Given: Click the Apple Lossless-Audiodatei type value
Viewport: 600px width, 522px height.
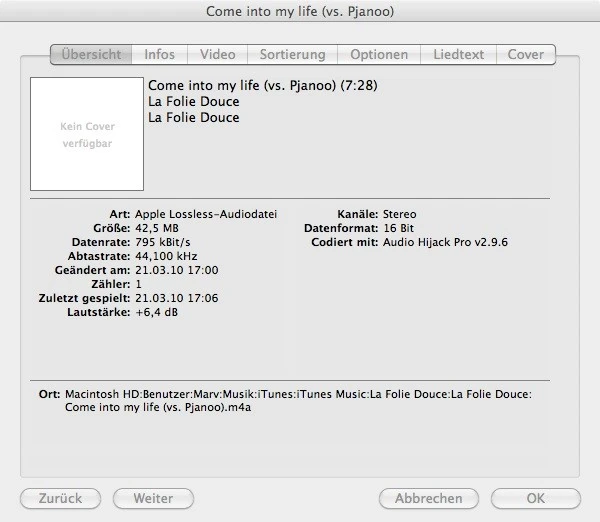Looking at the screenshot, I should 206,214.
